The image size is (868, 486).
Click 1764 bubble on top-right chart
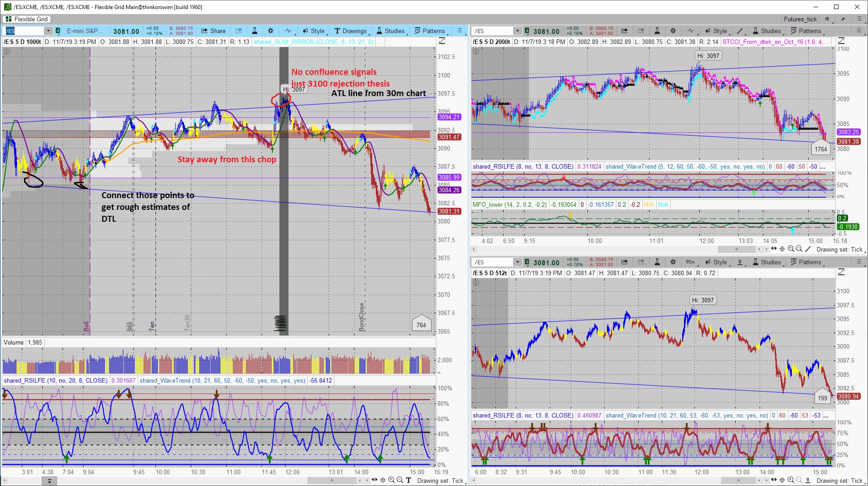821,148
